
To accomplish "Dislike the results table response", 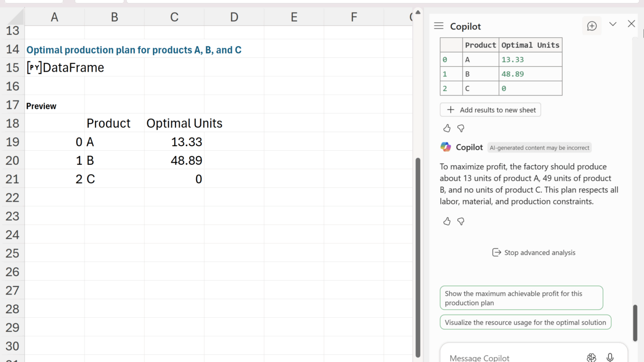I will click(461, 128).
